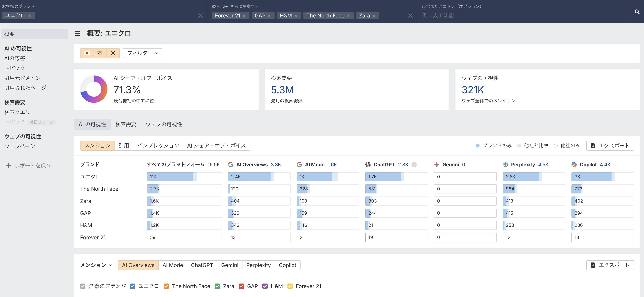The height and width of the screenshot is (297, 644).
Task: Remove the 日本 country filter
Action: point(113,53)
